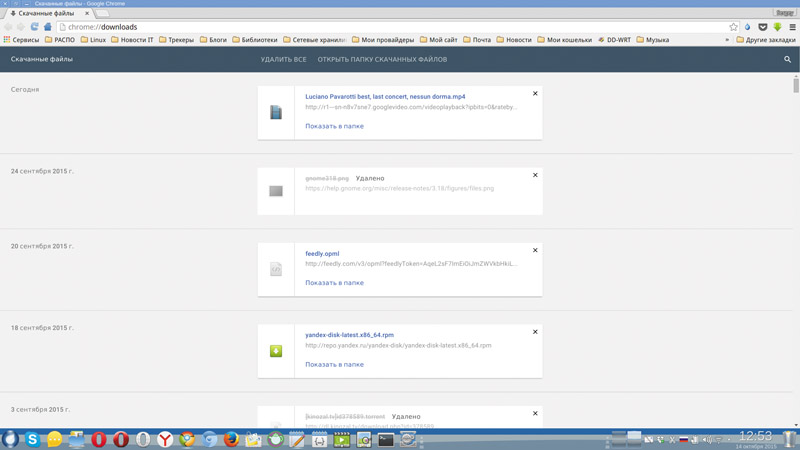Open the 'Почта' bookmark folder
The image size is (800, 450).
pyautogui.click(x=477, y=40)
